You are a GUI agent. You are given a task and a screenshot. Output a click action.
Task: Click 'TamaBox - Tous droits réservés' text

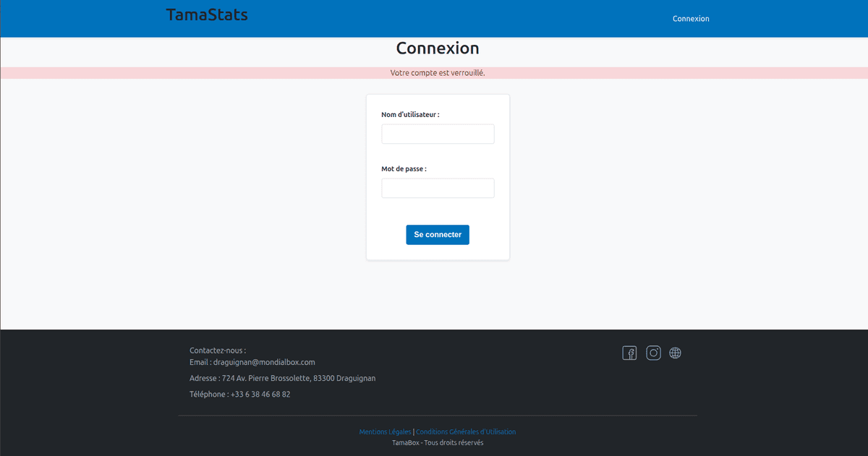[x=437, y=443]
